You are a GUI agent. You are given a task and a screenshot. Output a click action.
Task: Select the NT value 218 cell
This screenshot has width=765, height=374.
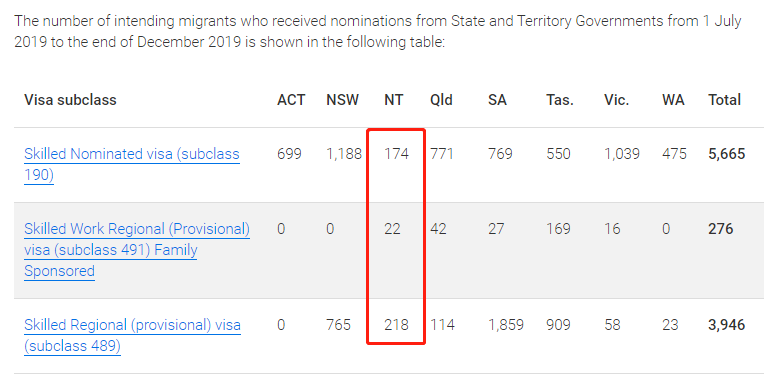click(396, 325)
